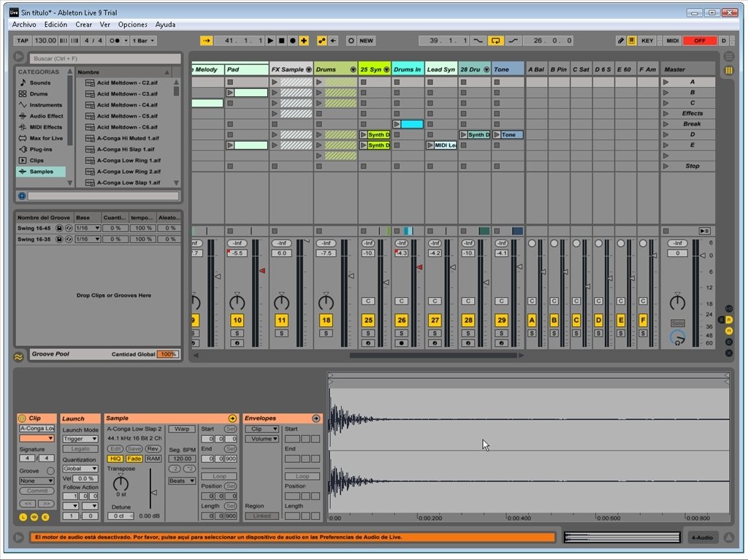Open the Launch Mode Trigger dropdown

pyautogui.click(x=80, y=439)
